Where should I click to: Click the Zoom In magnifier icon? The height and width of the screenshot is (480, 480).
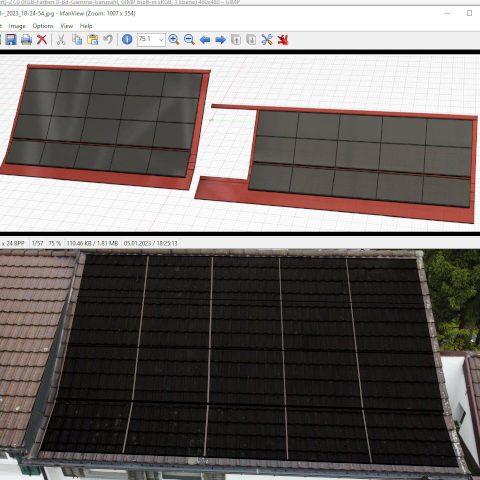click(x=174, y=40)
